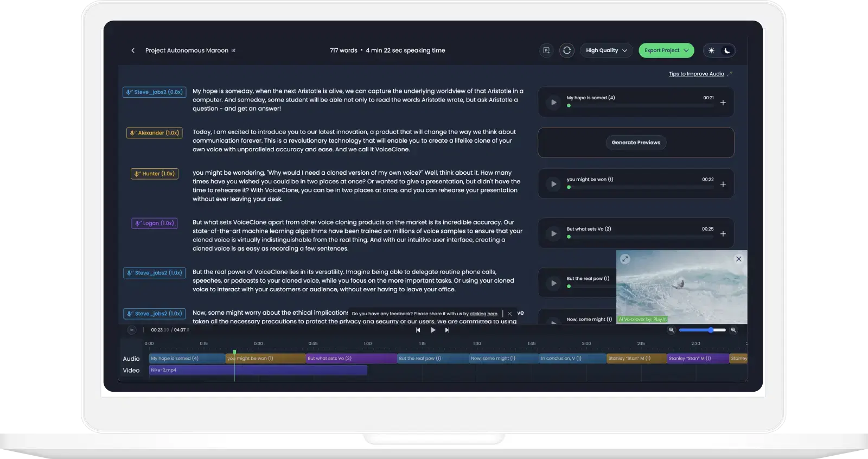Select the Hunter (1.0x) voice tag
868x459 pixels.
[155, 174]
